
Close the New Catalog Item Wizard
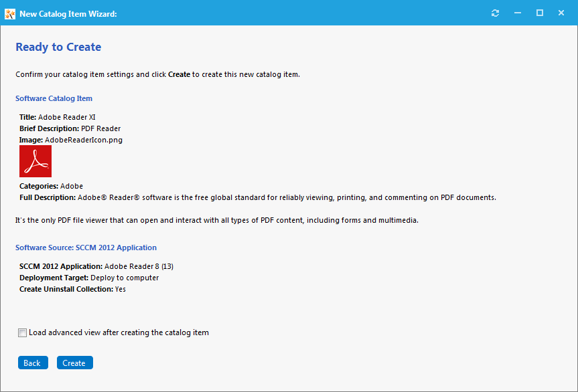pos(561,13)
